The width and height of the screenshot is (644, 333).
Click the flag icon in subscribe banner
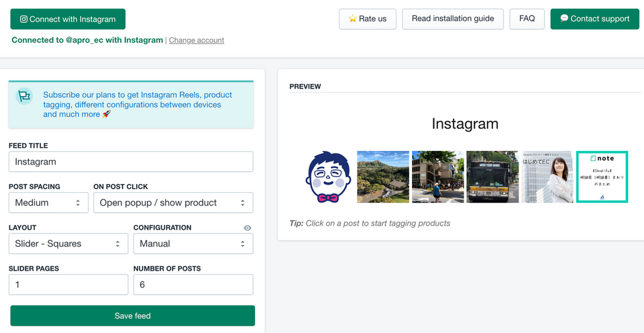pos(24,96)
